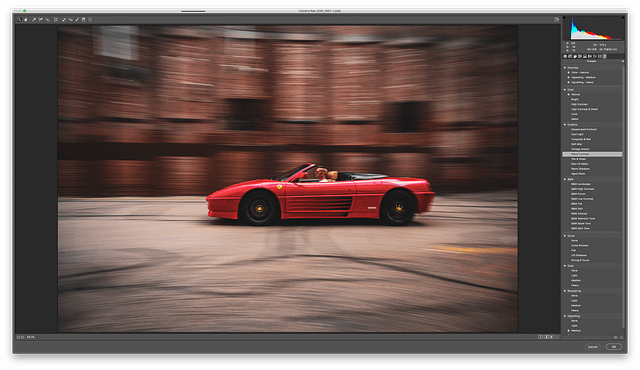The image size is (640, 370).
Task: Unfavorite the Vignetting - Medium star in Favorites
Action: point(569,78)
